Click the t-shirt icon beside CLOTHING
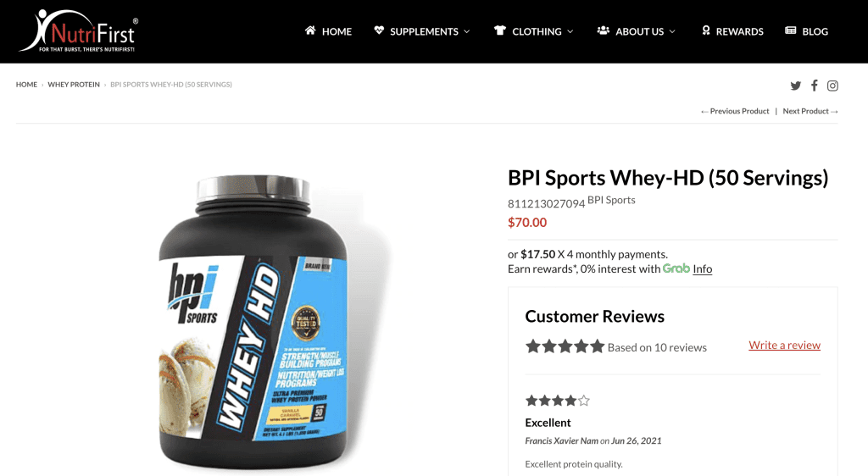 500,30
